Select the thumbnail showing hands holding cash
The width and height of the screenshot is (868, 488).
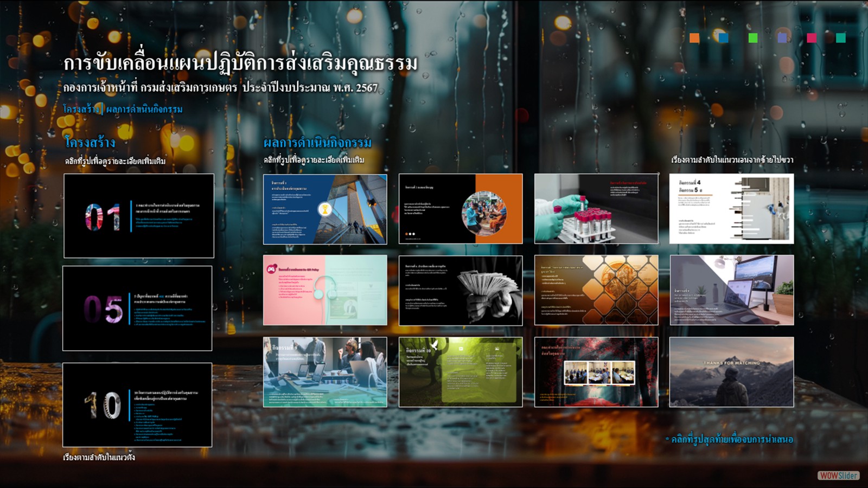coord(461,290)
